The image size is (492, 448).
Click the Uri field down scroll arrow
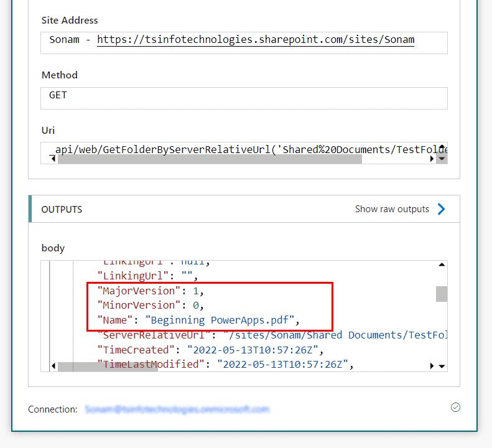(x=442, y=159)
